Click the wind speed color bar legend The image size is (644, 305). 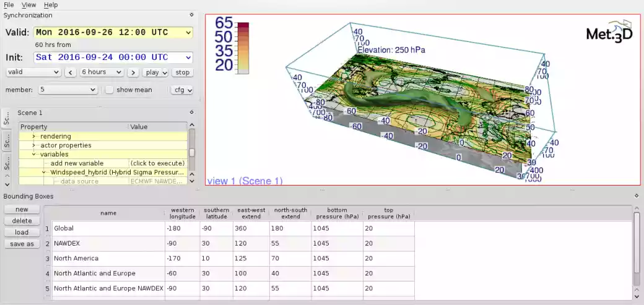pyautogui.click(x=243, y=48)
